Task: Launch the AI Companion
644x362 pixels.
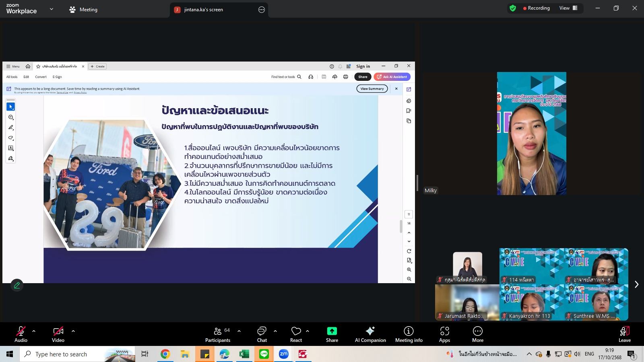Action: (370, 334)
